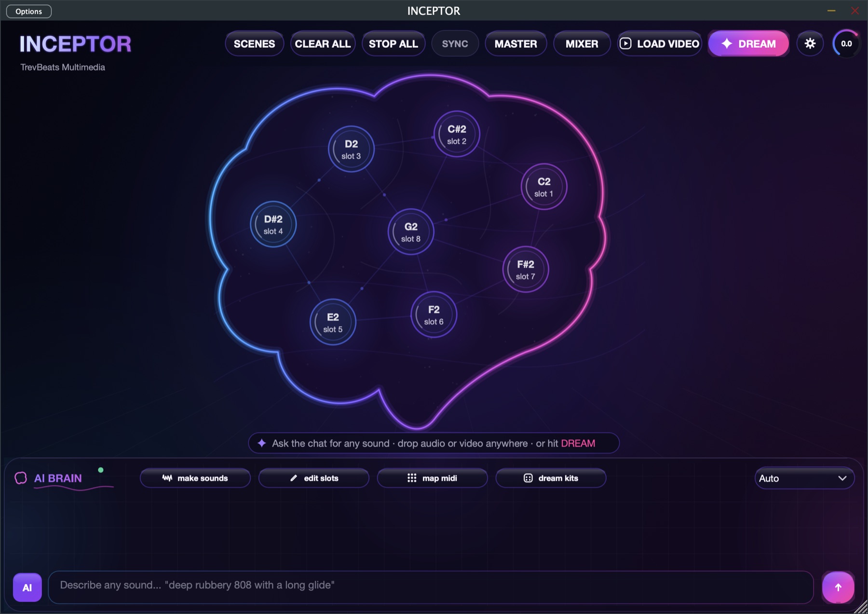
Task: Click the LOAD VIDEO button
Action: [659, 43]
